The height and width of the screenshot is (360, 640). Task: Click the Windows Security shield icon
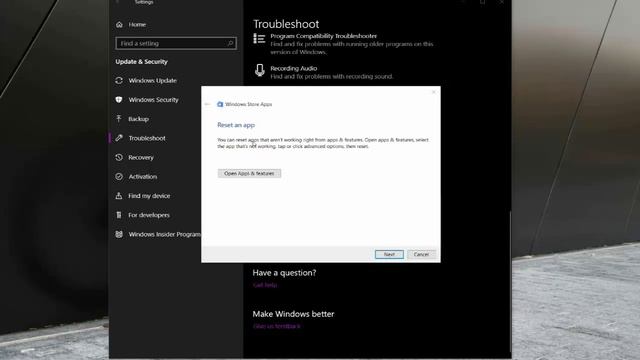(x=119, y=100)
